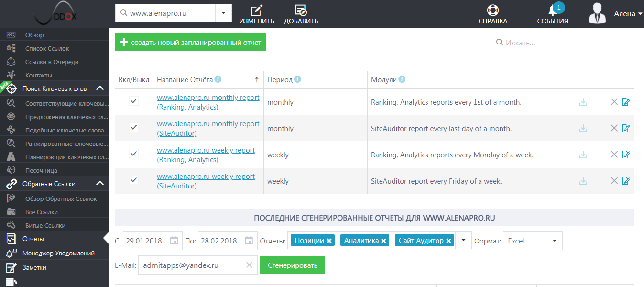
Task: Uncheck the weekly Ranking, Analytics report
Action: (x=134, y=154)
